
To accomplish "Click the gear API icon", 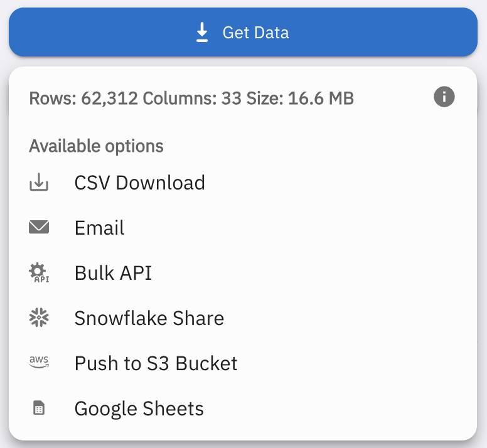I will [39, 273].
